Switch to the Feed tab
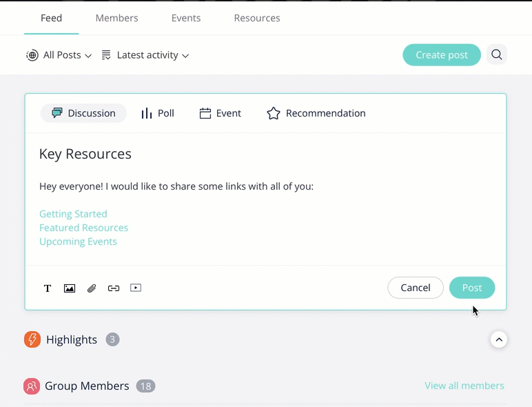 click(51, 18)
